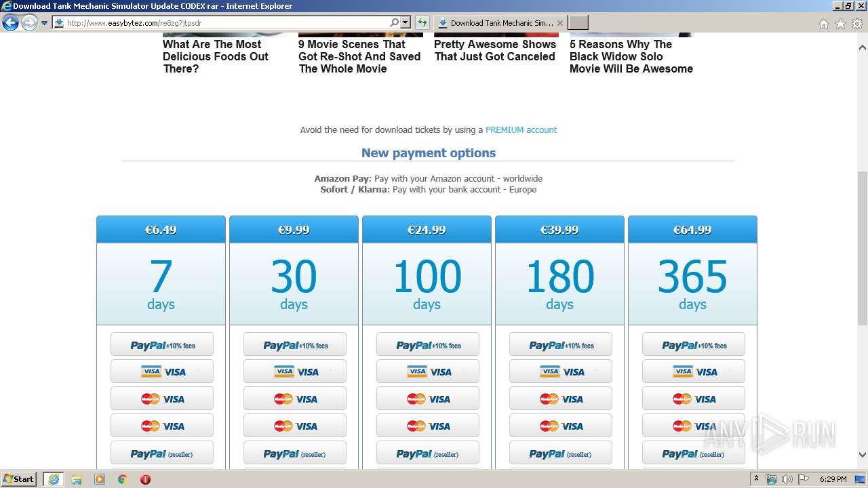Choose first MasterCard Visa button under 100 days

tap(428, 399)
